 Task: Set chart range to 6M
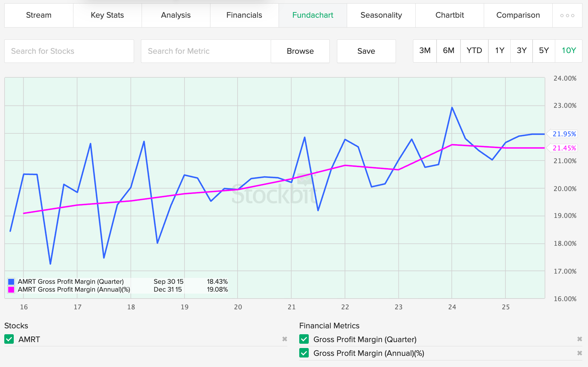448,51
